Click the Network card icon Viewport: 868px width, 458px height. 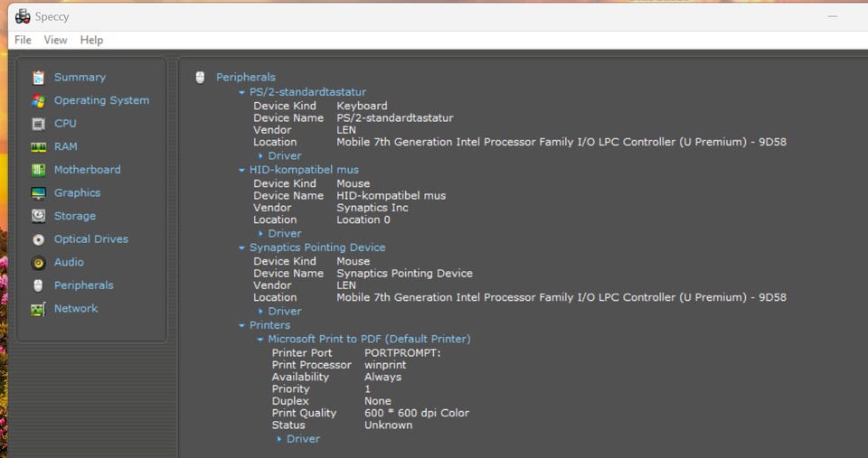tap(38, 309)
